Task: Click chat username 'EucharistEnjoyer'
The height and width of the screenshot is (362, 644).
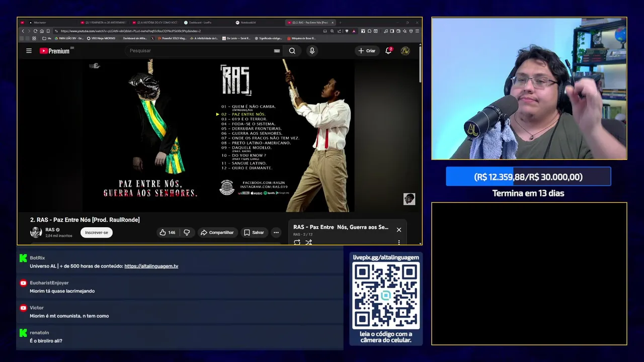Action: pos(49,283)
